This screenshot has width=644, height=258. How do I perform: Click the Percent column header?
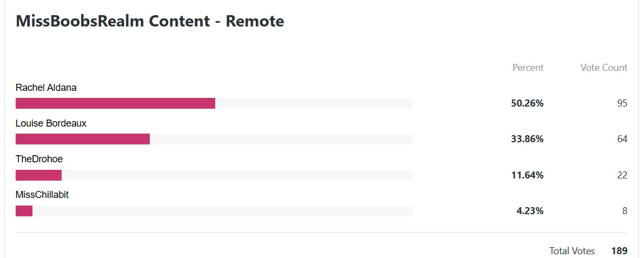528,68
